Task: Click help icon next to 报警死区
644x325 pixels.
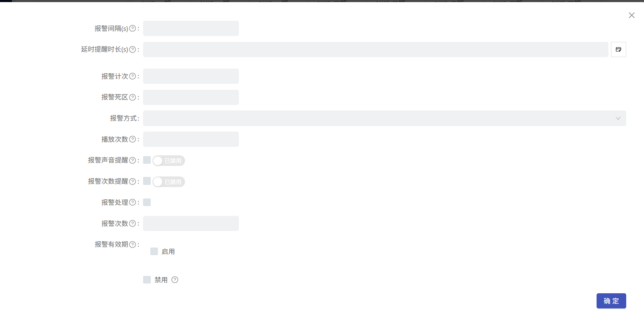Action: point(133,97)
